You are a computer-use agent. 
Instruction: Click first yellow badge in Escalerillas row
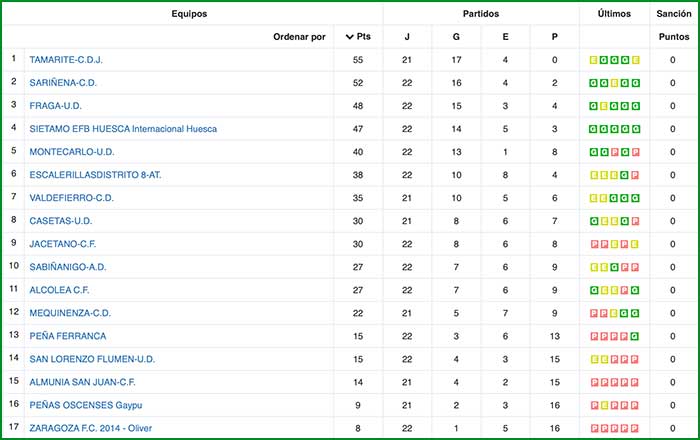coord(594,175)
